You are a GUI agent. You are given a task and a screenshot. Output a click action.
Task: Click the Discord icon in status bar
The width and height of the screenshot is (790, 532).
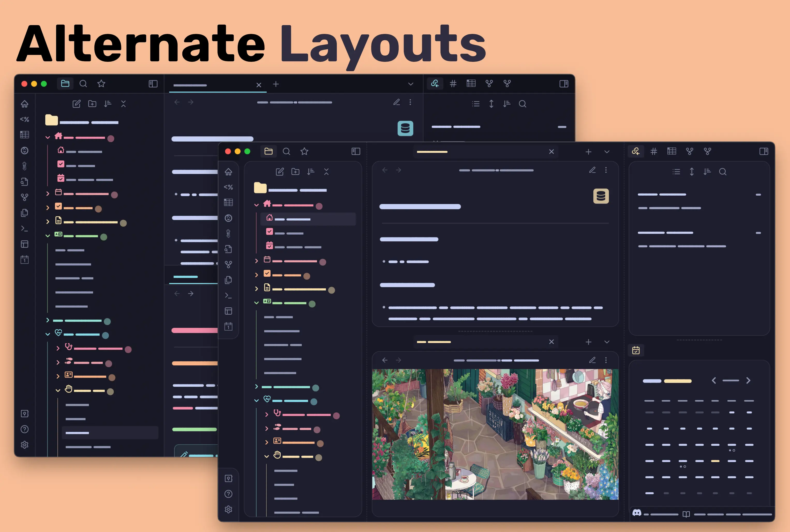(637, 513)
